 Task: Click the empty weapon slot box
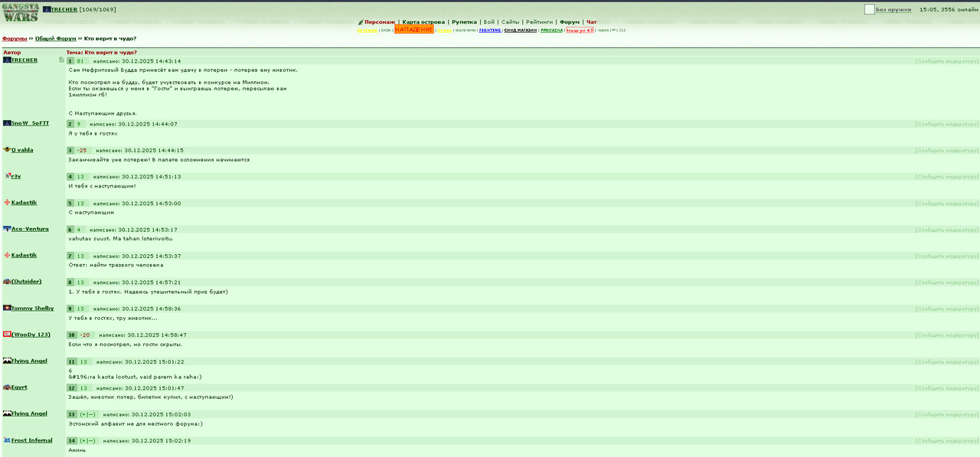tap(869, 9)
